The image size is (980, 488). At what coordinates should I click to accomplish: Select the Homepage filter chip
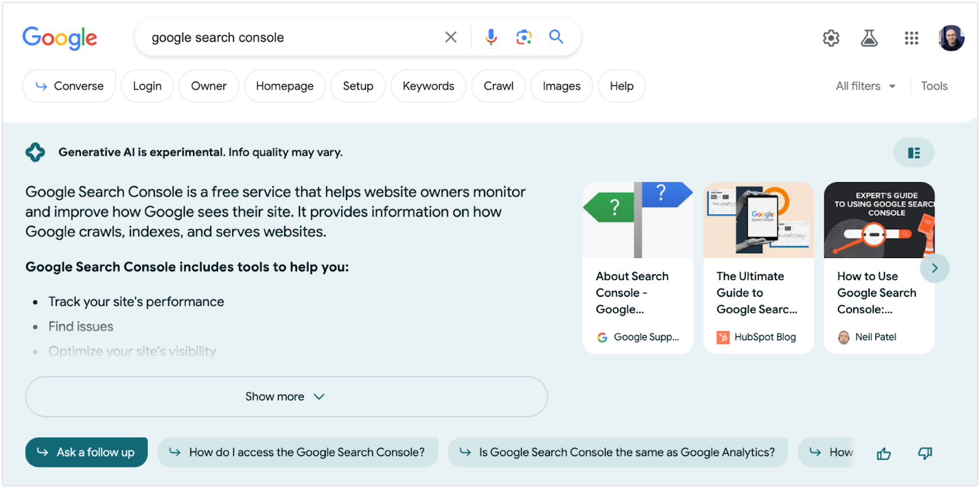pyautogui.click(x=285, y=86)
